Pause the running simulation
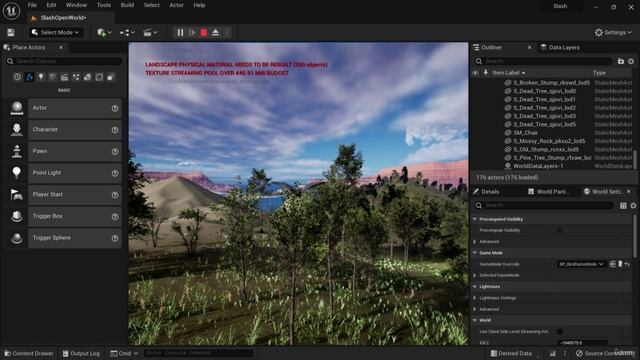This screenshot has width=640, height=360. (180, 32)
